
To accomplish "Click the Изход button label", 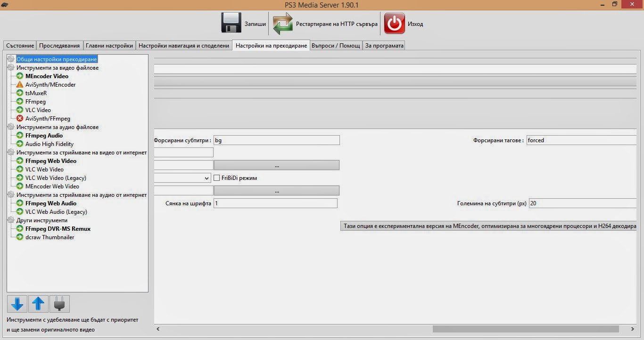I will click(x=415, y=24).
